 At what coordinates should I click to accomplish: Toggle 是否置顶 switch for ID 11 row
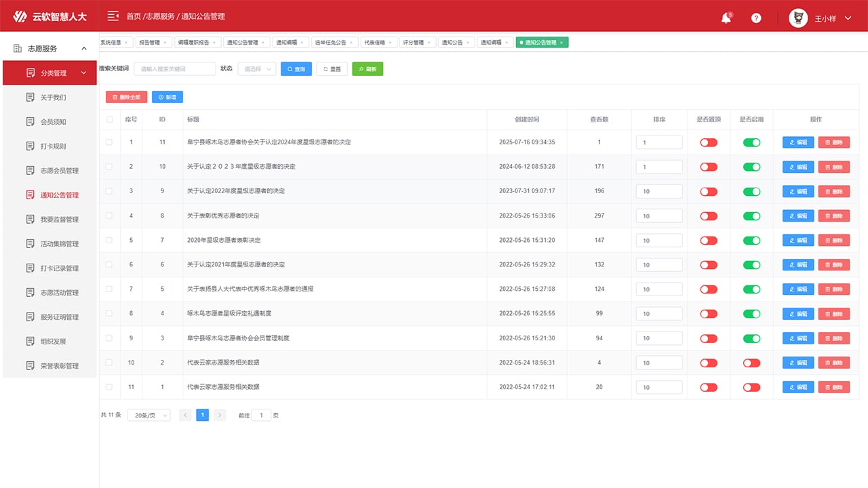(709, 143)
